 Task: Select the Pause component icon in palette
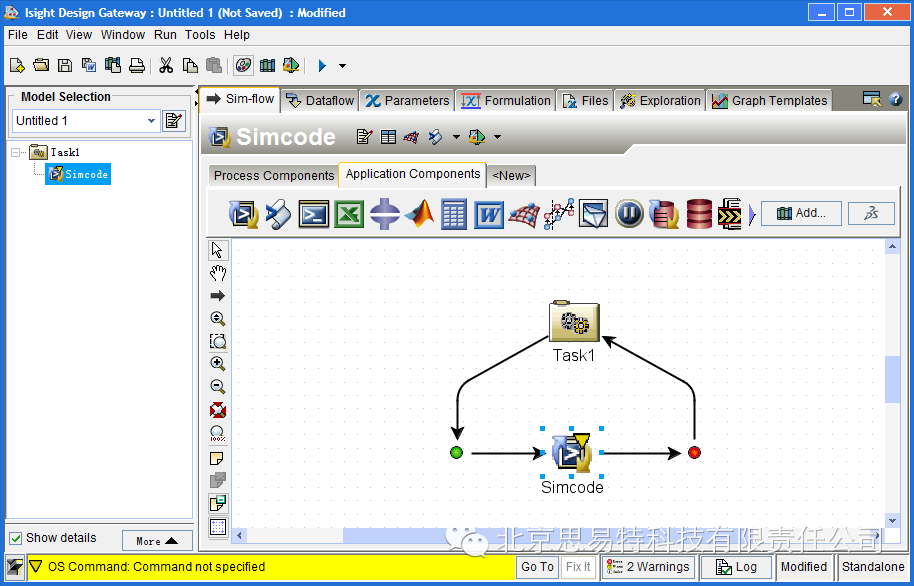pos(629,214)
